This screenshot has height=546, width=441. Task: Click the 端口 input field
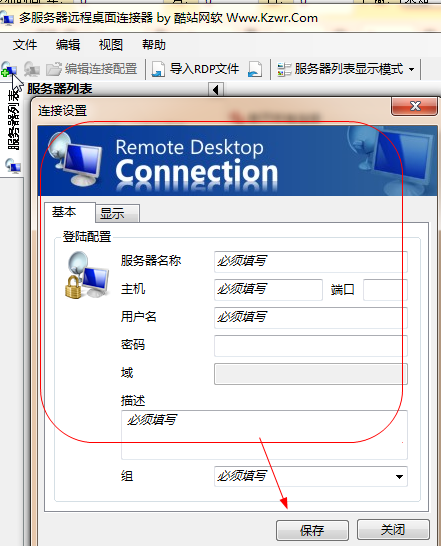pyautogui.click(x=385, y=290)
